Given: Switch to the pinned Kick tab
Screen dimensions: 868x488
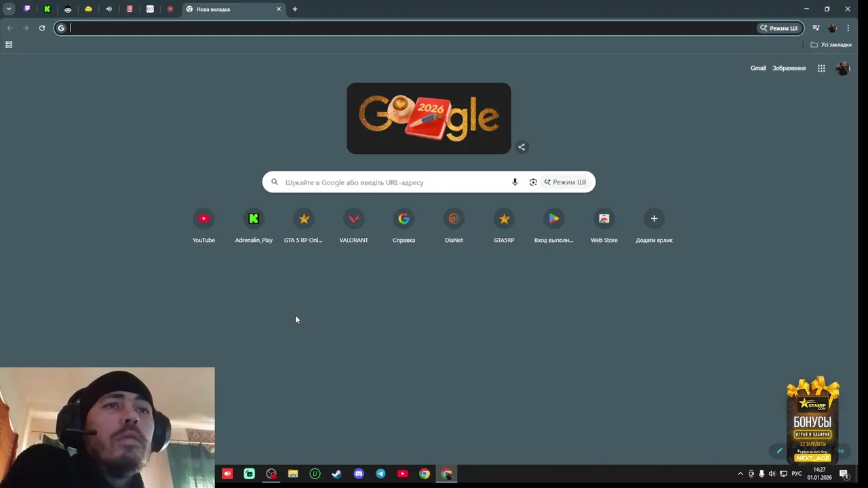Looking at the screenshot, I should coord(47,9).
